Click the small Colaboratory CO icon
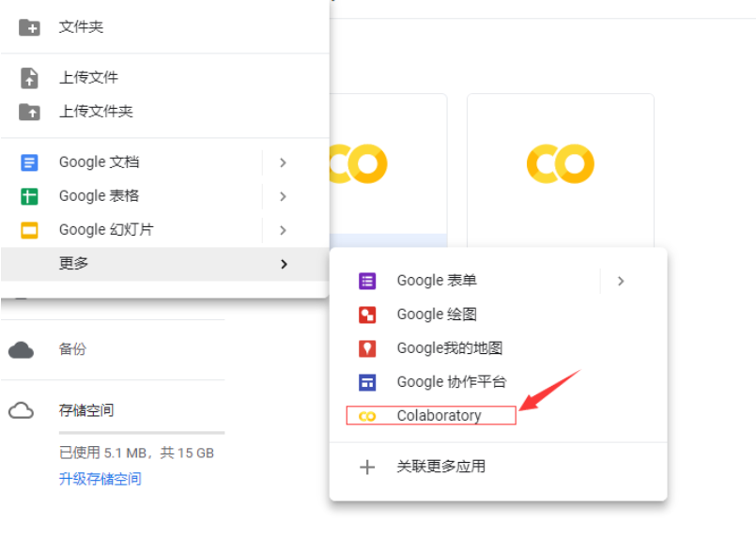Image resolution: width=756 pixels, height=538 pixels. pyautogui.click(x=367, y=416)
